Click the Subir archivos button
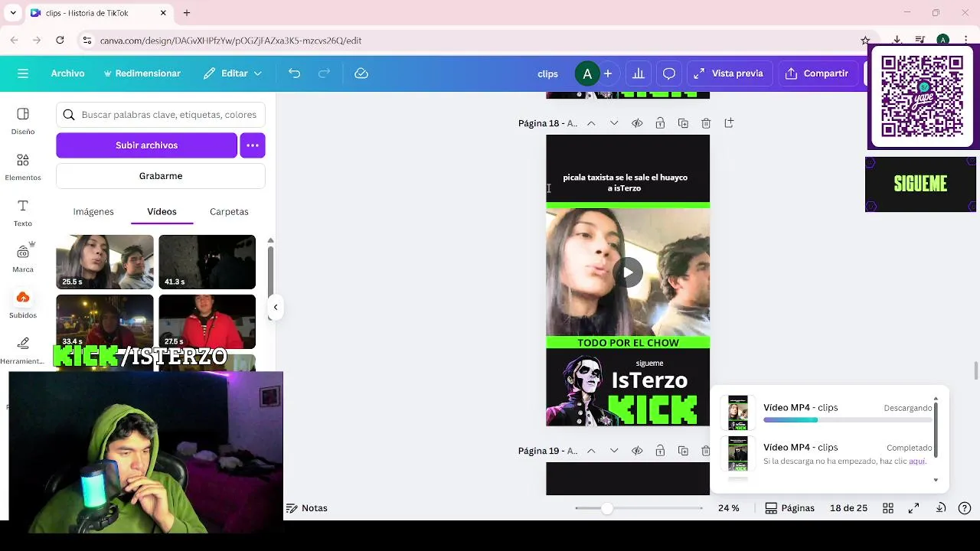This screenshot has height=551, width=980. pos(146,145)
